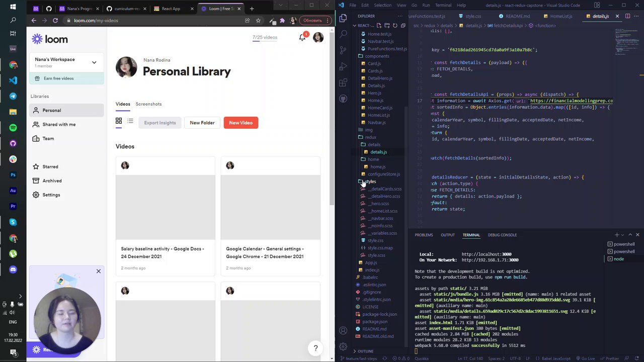Viewport: 644px width, 362px height.
Task: Close the Loom camera bubble popup
Action: 99,271
